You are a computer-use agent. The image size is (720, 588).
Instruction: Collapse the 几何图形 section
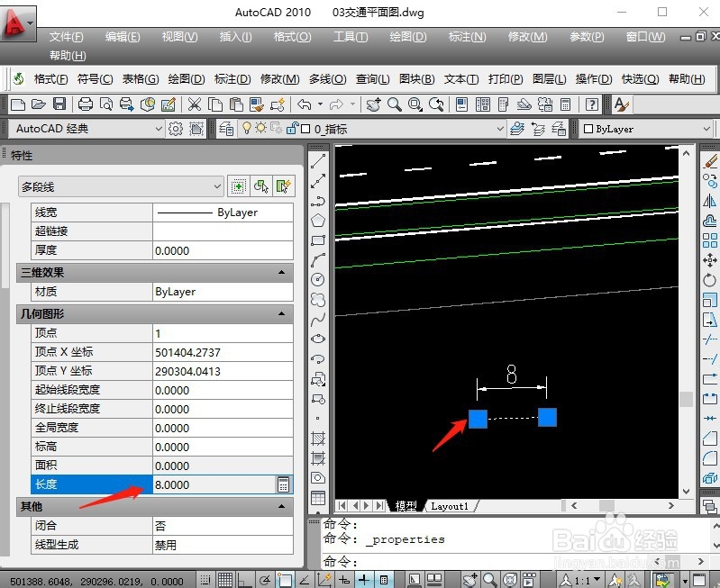click(x=281, y=314)
